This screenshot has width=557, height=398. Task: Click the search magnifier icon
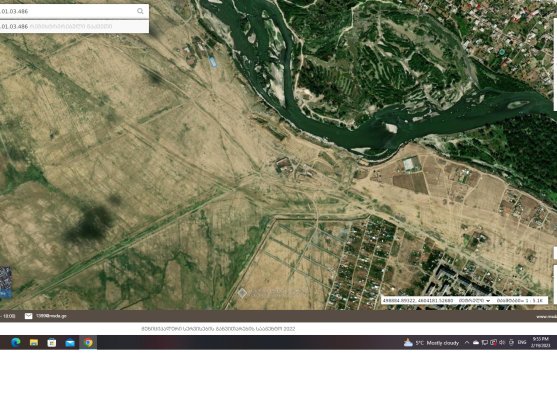pyautogui.click(x=140, y=11)
